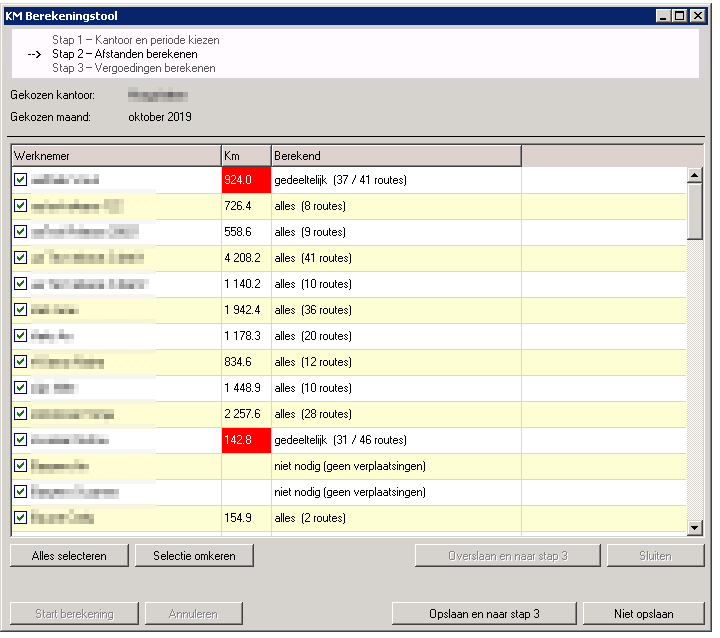Screen dimensions: 720x638
Task: Select 'alles (9 routes)' cell
Action: click(396, 231)
